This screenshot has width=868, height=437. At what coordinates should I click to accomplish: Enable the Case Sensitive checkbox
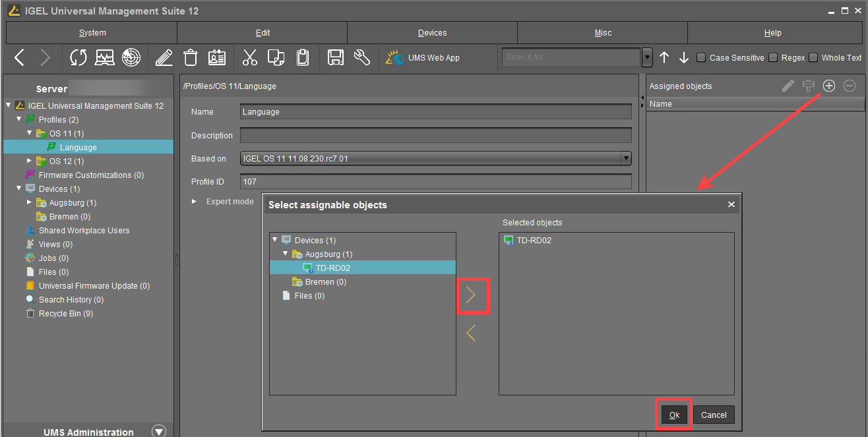(701, 57)
